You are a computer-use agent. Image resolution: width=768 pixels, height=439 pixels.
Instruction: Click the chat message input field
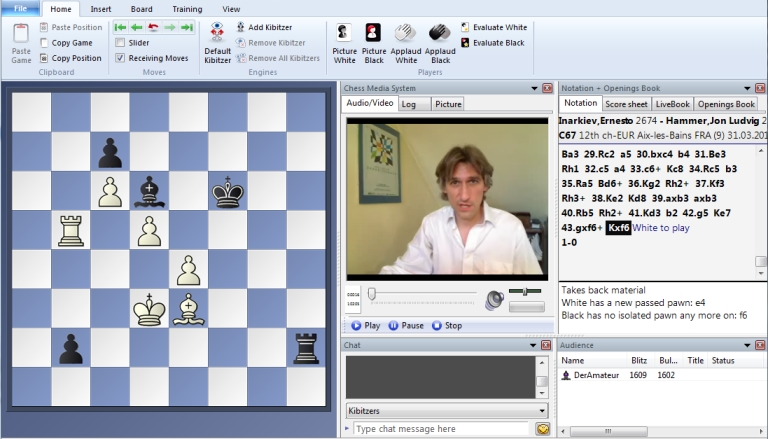(441, 429)
